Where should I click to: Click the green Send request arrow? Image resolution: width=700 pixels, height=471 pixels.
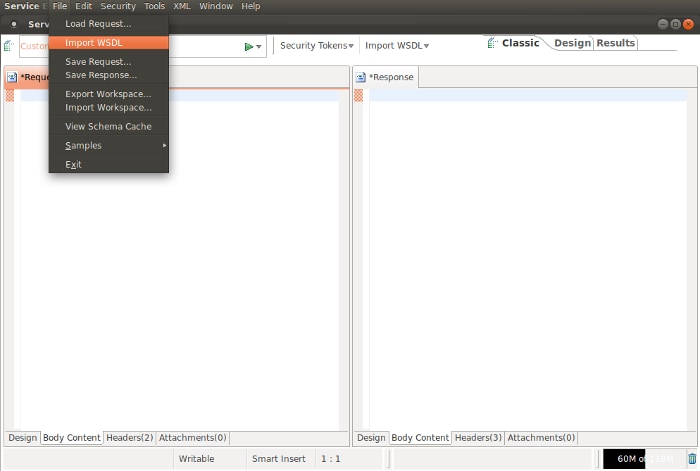pyautogui.click(x=249, y=46)
